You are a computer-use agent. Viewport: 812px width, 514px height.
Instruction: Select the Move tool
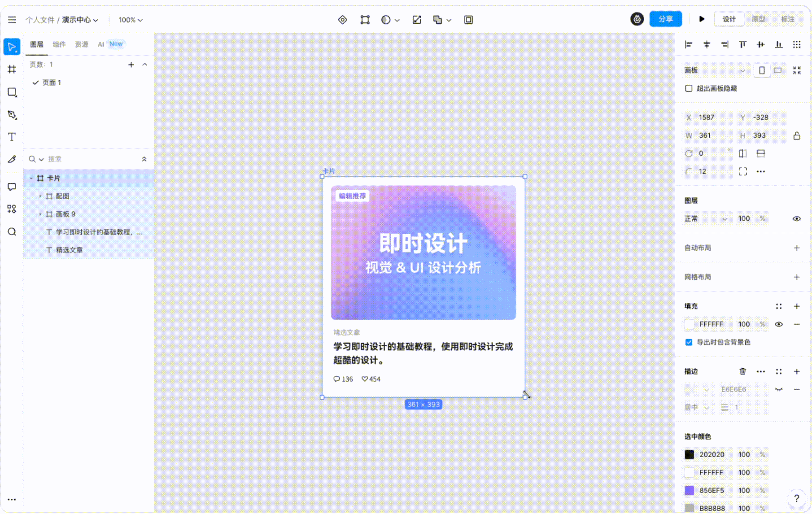(12, 47)
